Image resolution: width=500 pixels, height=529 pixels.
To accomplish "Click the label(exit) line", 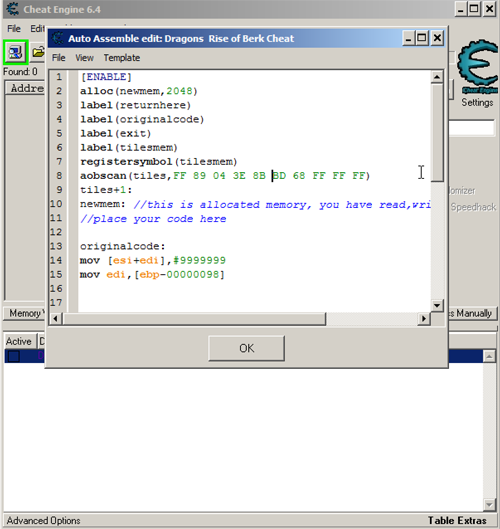I will pyautogui.click(x=115, y=134).
